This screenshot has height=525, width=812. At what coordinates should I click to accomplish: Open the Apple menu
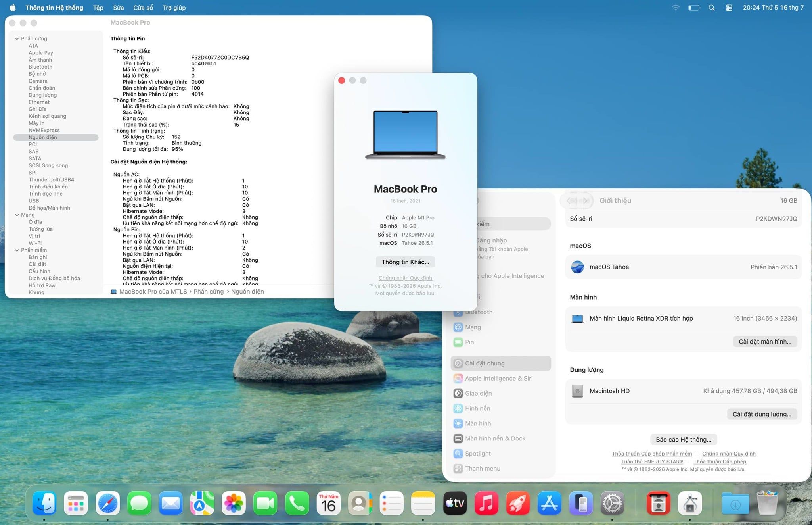[13, 8]
